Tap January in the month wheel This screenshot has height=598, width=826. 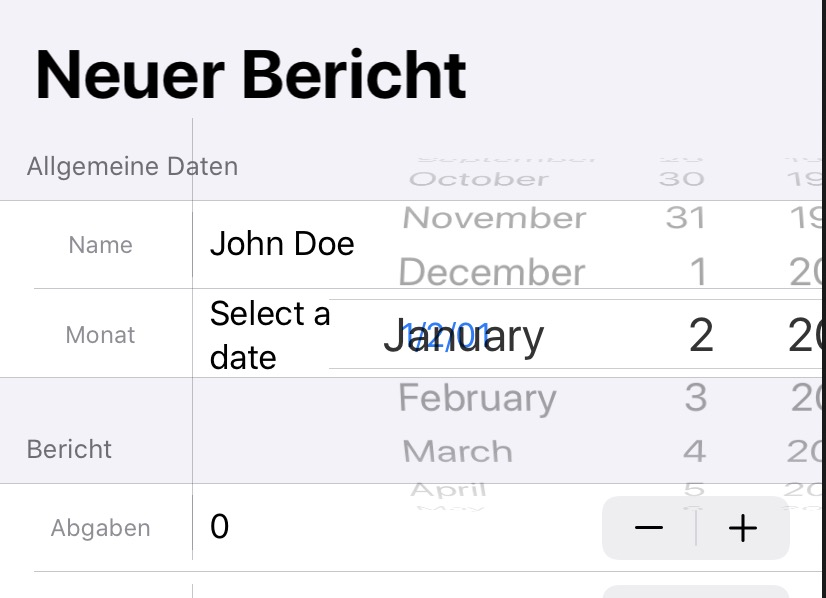tap(464, 337)
